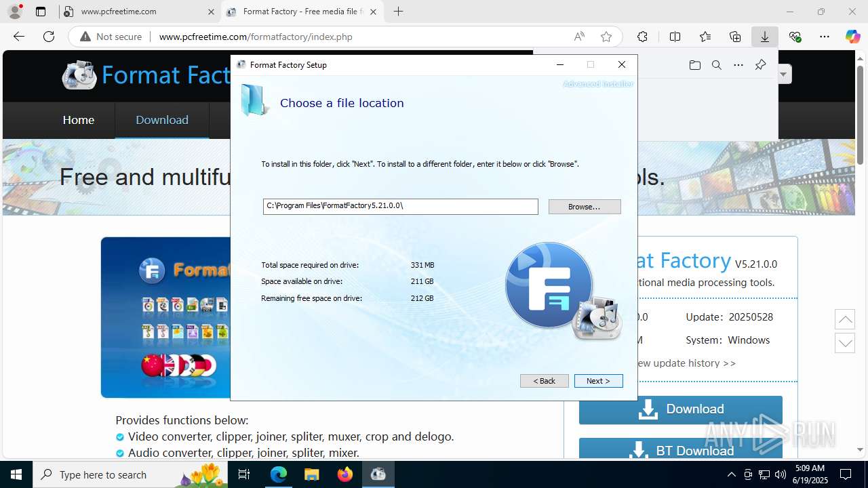The height and width of the screenshot is (488, 868).
Task: Click the taskbar search box
Action: click(x=130, y=474)
